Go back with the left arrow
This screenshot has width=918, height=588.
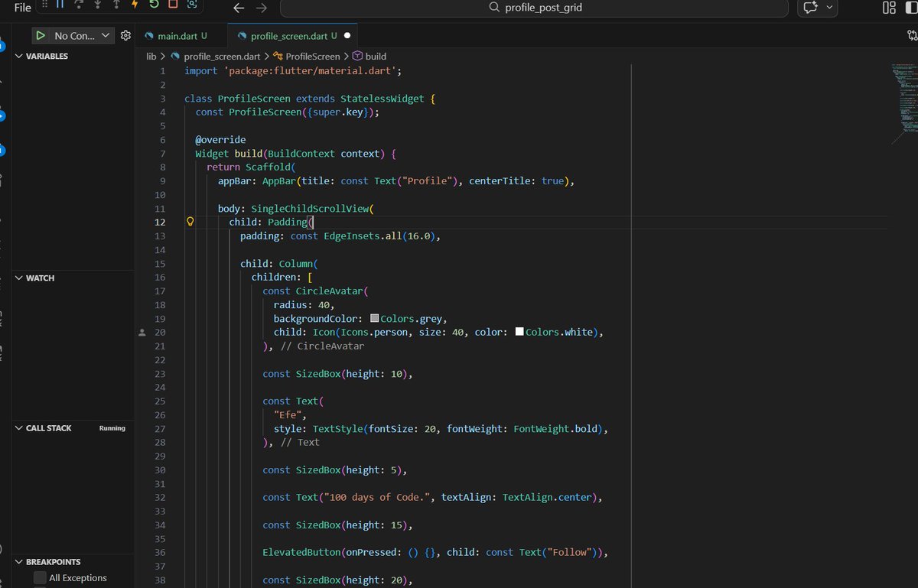(239, 8)
